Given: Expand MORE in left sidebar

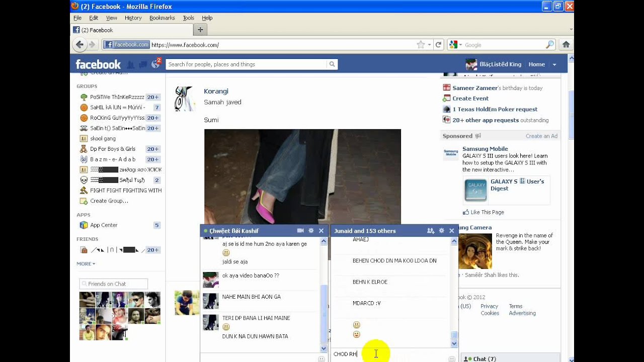Looking at the screenshot, I should [x=86, y=263].
